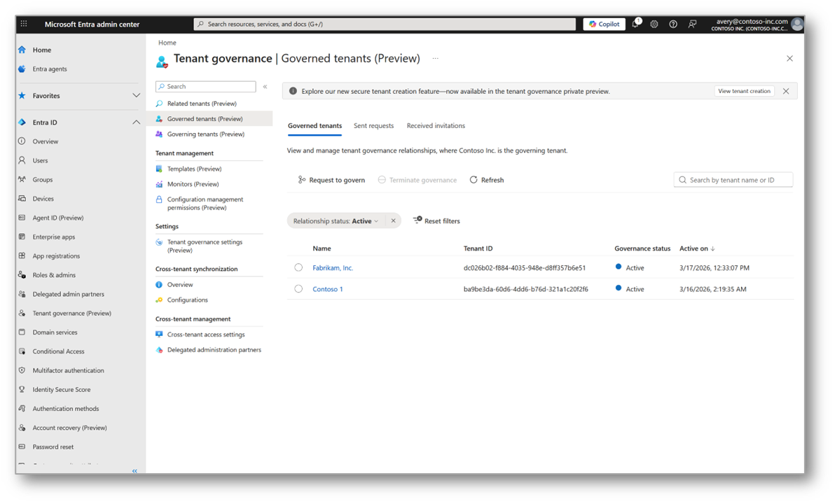Select the Fabrikam, Inc. radio button
This screenshot has height=504, width=835.
point(298,267)
